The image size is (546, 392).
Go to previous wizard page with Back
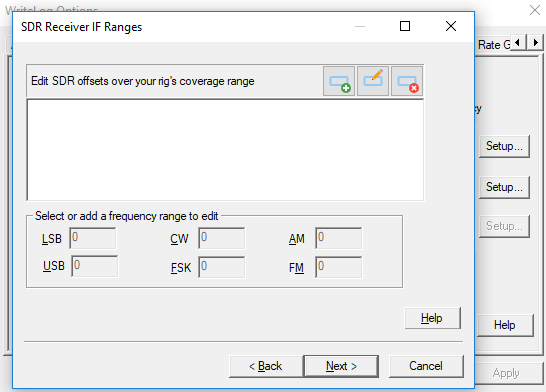tap(266, 366)
